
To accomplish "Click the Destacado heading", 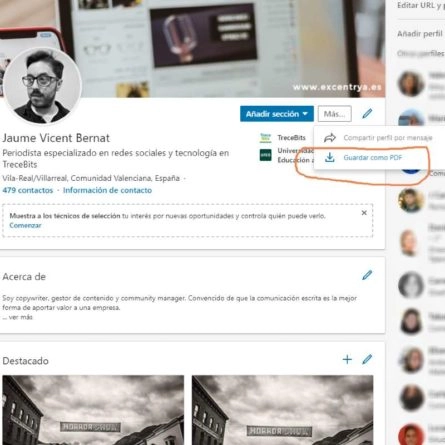I will pos(25,361).
